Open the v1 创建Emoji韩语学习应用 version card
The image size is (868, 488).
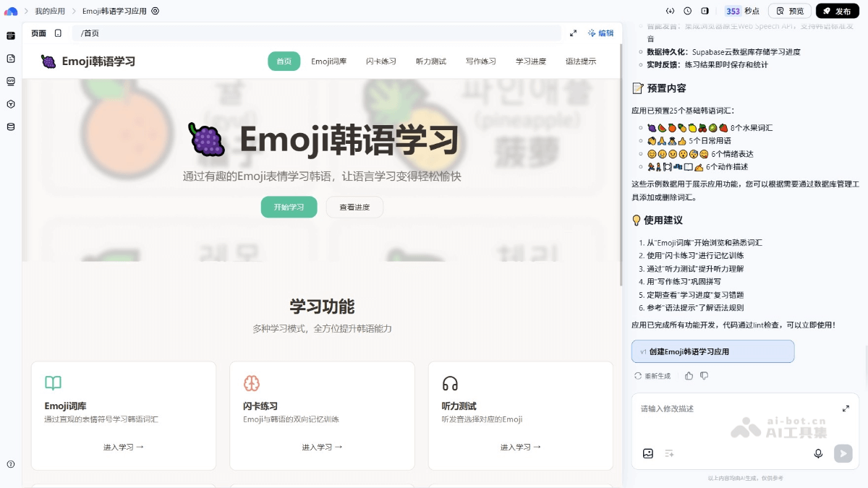point(713,351)
